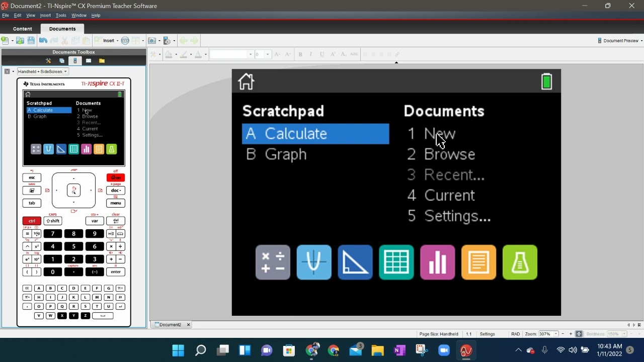
Task: Click the doc key on keypad
Action: (115, 191)
